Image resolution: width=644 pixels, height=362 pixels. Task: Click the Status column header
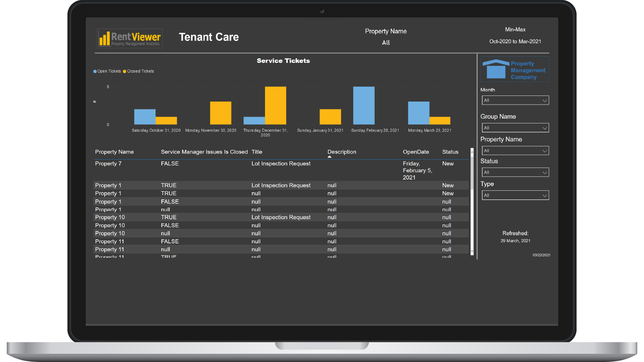(450, 152)
